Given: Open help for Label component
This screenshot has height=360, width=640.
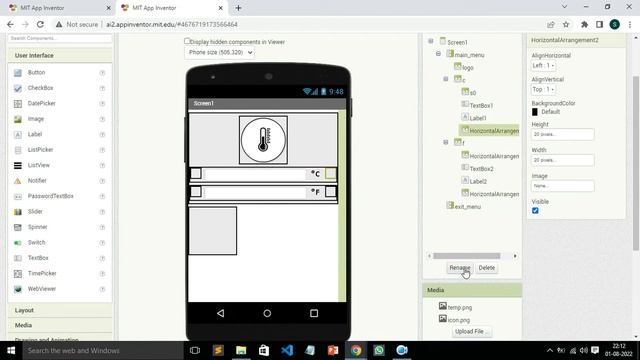Looking at the screenshot, I should (102, 135).
